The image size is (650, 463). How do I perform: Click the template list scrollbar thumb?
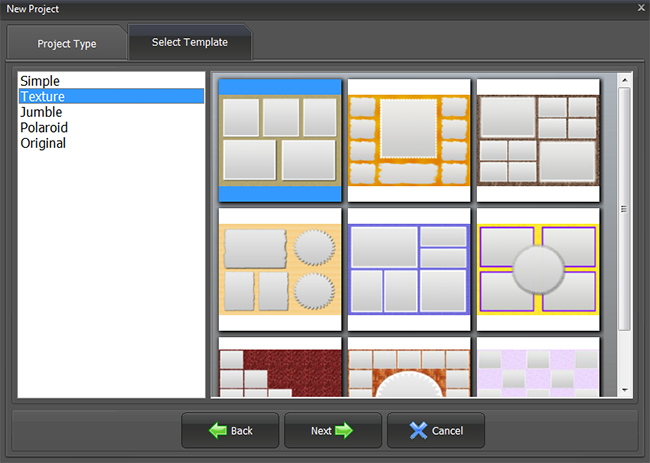[624, 209]
